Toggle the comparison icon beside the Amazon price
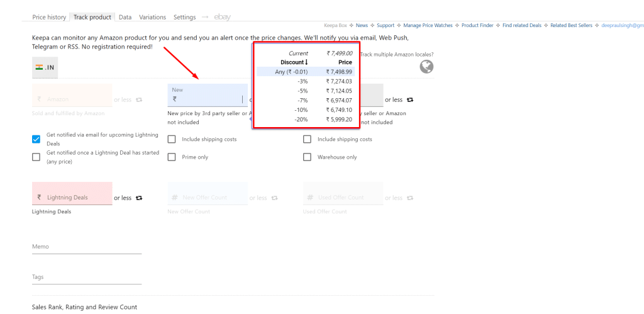The width and height of the screenshot is (644, 314). 139,99
